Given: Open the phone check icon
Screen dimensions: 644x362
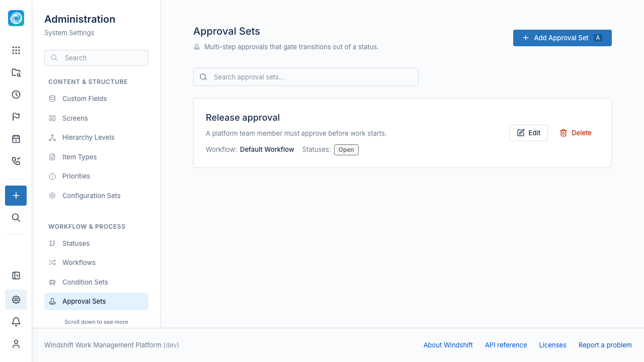Looking at the screenshot, I should pyautogui.click(x=16, y=161).
